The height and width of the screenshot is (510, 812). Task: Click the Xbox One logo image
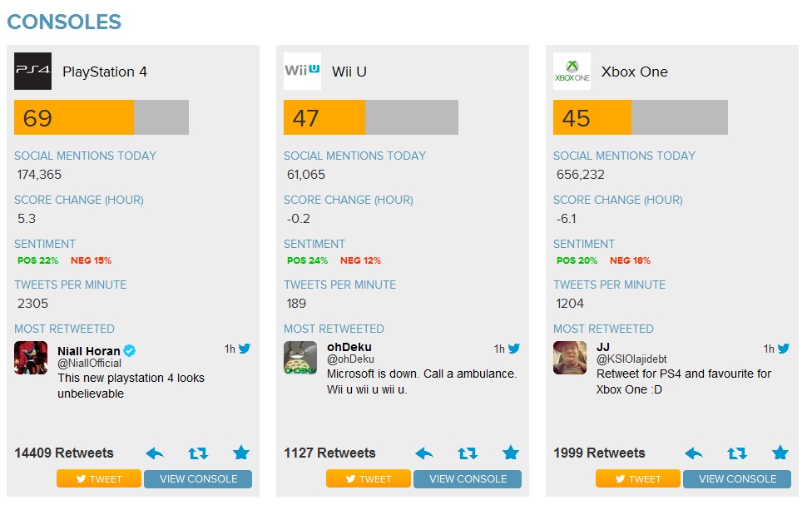tap(572, 72)
